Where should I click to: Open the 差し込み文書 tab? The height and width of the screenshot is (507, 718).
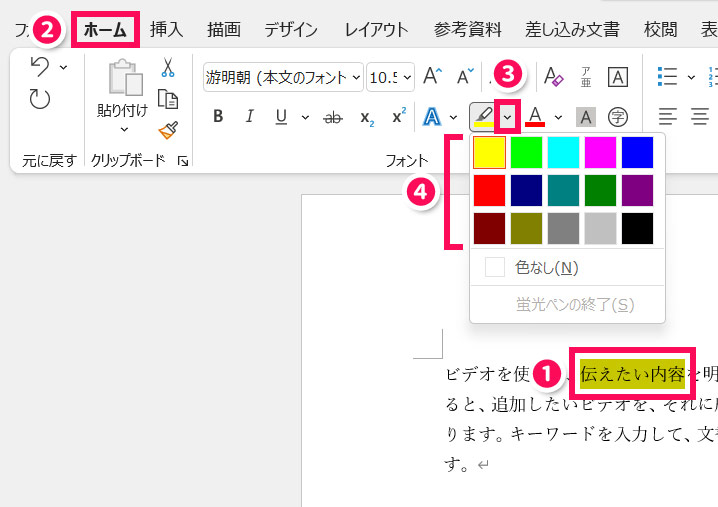572,30
